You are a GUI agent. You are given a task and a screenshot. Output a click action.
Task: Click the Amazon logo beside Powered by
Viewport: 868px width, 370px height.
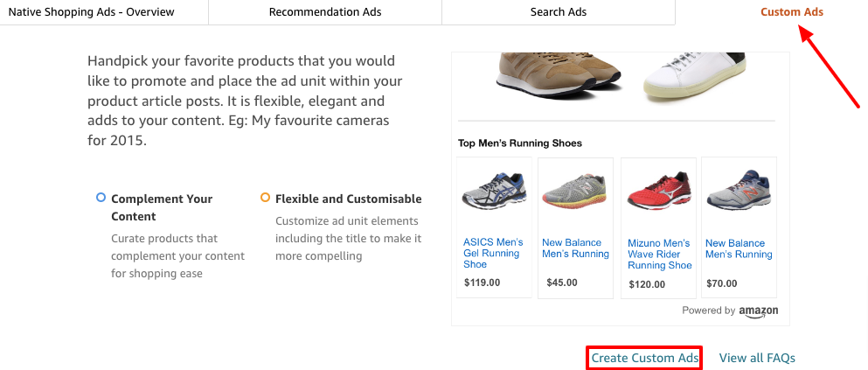(758, 311)
